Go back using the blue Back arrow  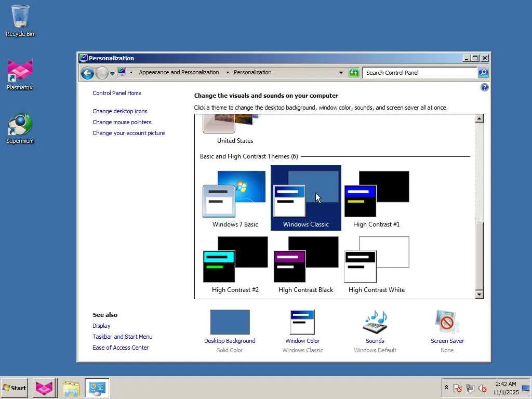coord(87,73)
